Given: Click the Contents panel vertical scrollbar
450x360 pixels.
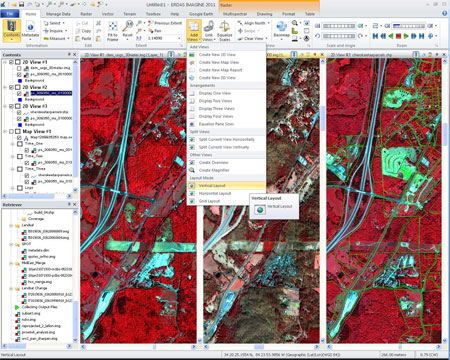Looking at the screenshot, I should 75,126.
